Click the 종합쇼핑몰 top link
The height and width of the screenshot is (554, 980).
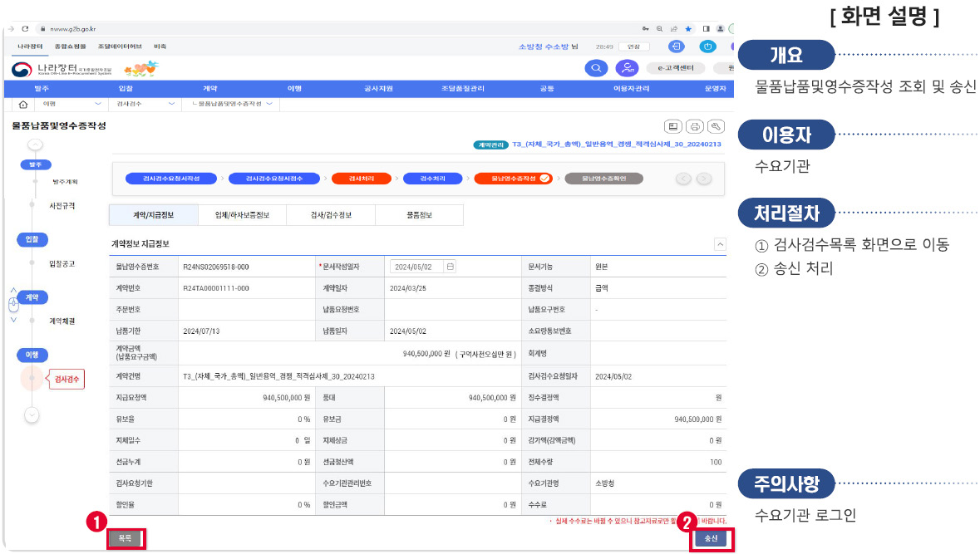click(x=70, y=47)
